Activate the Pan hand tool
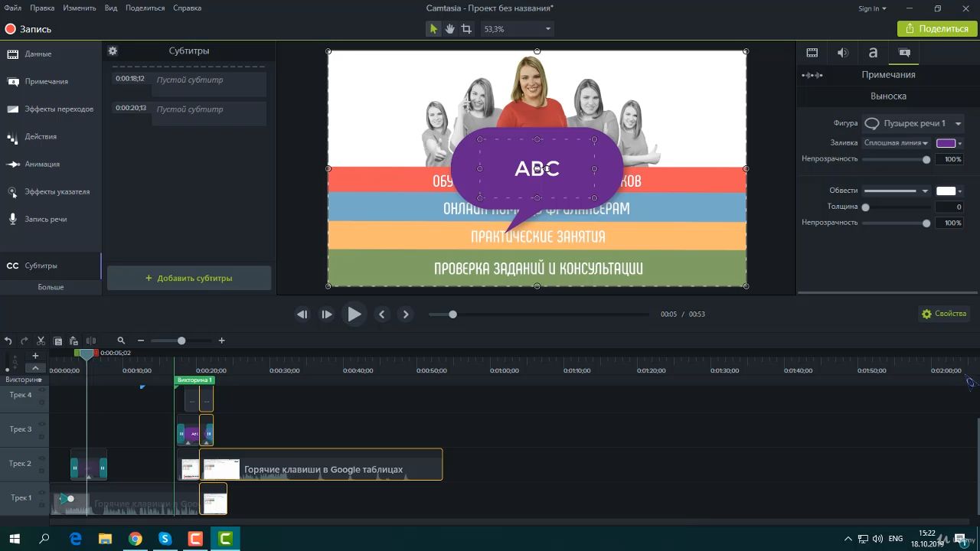The width and height of the screenshot is (980, 551). tap(450, 29)
